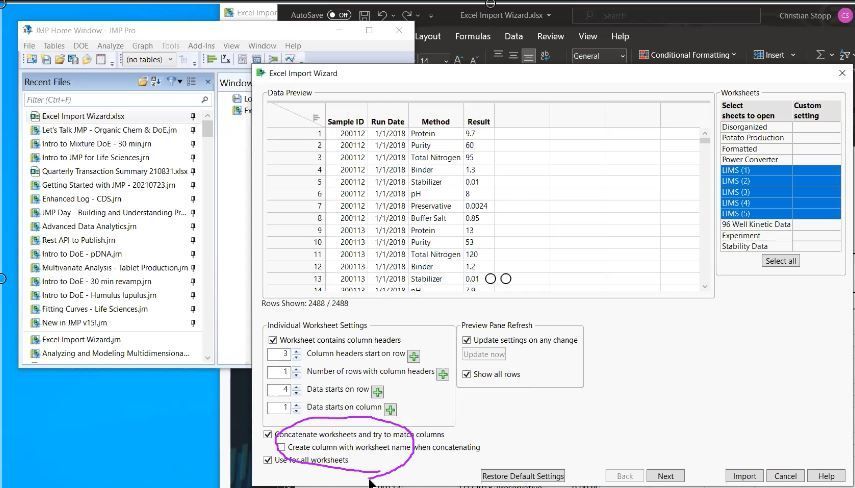
Task: Click green plus beside Data starts on column
Action: (x=390, y=409)
